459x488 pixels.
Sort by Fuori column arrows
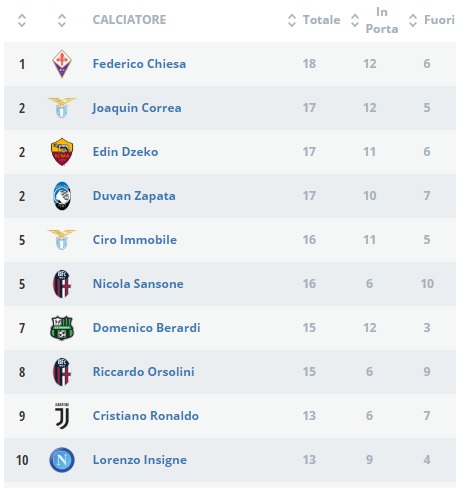coord(413,20)
